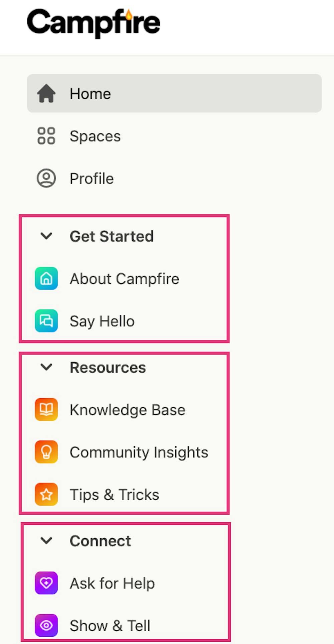Collapse the Resources section
Image resolution: width=334 pixels, height=644 pixels.
(46, 367)
